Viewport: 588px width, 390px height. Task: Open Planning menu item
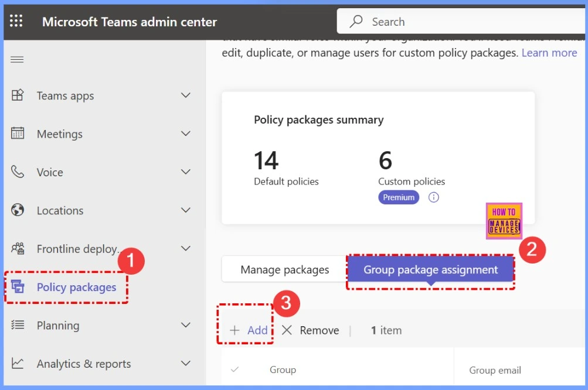point(58,326)
